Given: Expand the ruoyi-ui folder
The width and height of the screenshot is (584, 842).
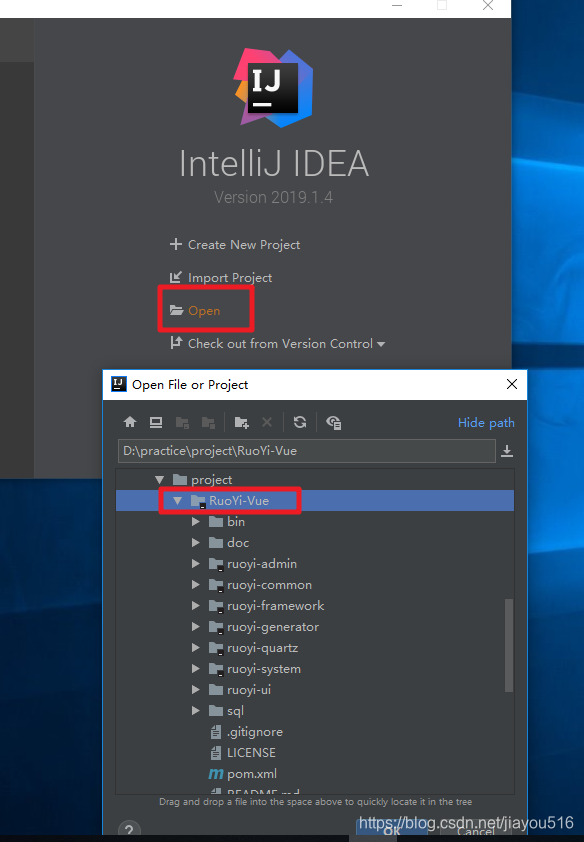Looking at the screenshot, I should (x=196, y=690).
